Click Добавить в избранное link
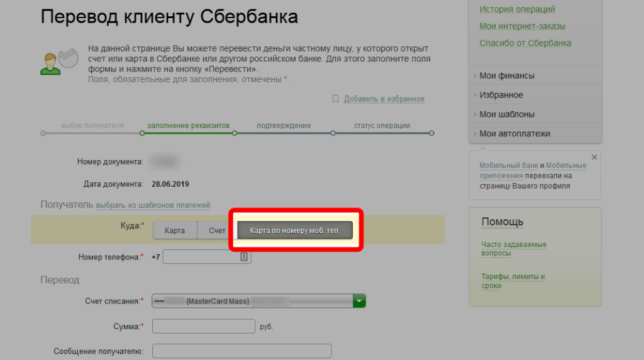The width and height of the screenshot is (644, 360). 384,99
